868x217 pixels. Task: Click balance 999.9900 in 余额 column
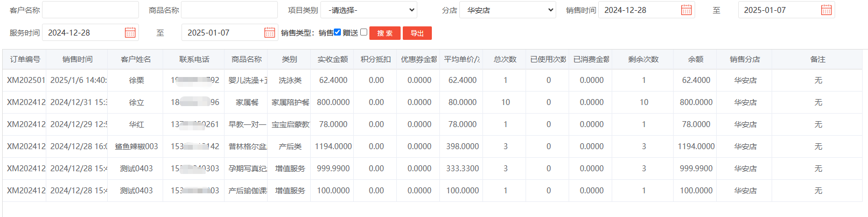click(x=696, y=169)
